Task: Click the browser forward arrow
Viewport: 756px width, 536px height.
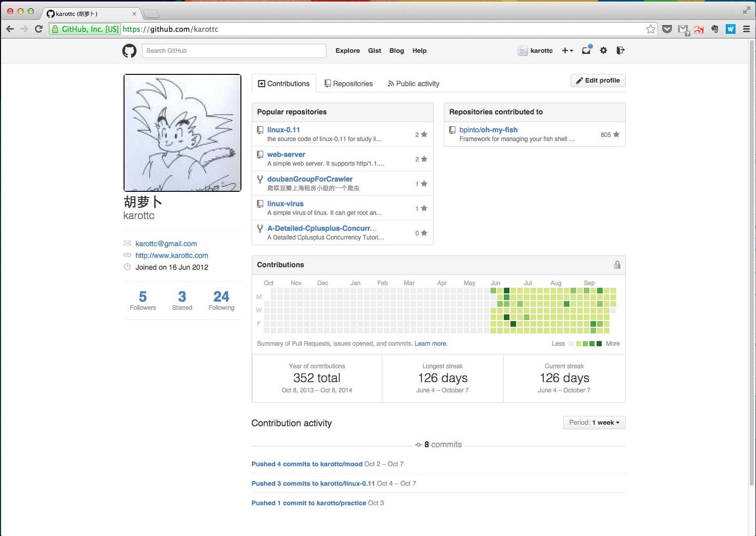Action: [24, 29]
